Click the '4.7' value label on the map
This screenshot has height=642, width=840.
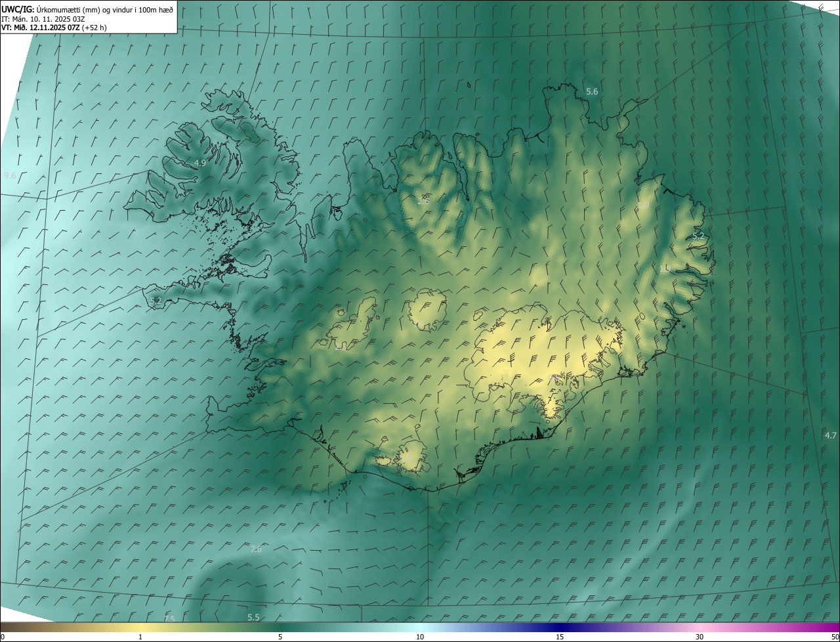click(831, 435)
